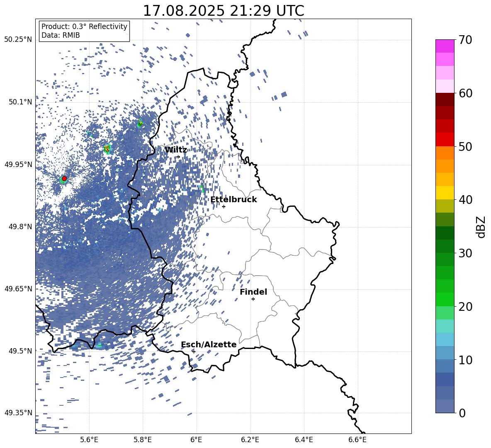
Task: Click the Esch/Alzette station marker cross
Action: point(194,351)
